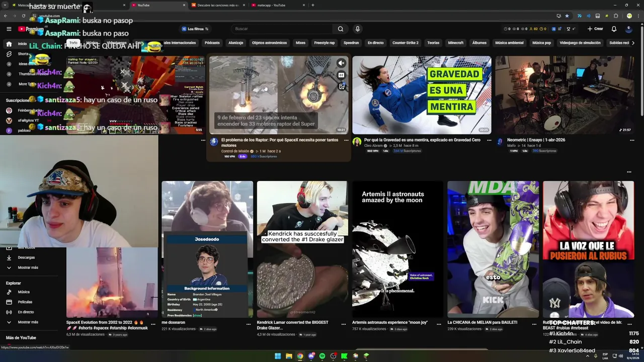
Task: Open the notifications bell
Action: (x=614, y=29)
